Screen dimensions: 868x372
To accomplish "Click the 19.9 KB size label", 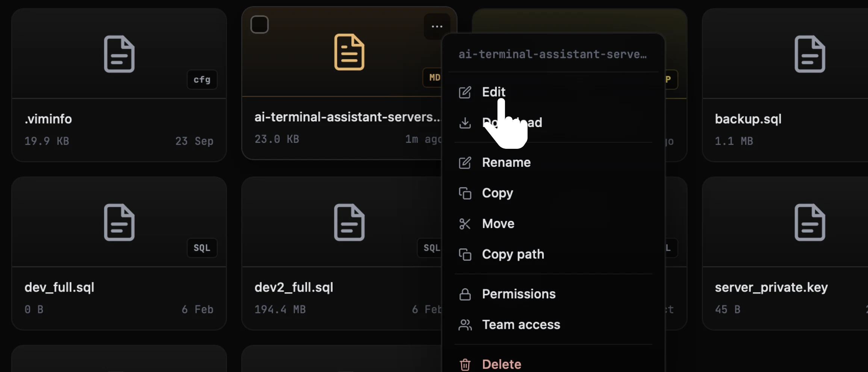I will 47,141.
